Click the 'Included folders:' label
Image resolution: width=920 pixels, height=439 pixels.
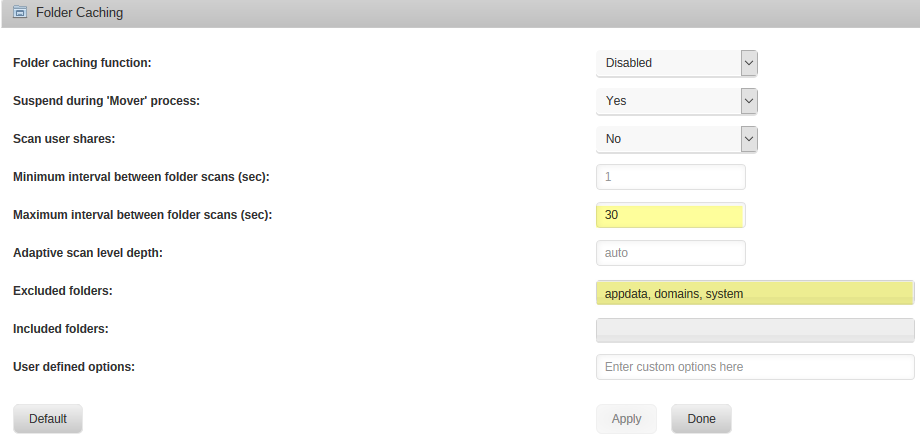click(x=61, y=329)
